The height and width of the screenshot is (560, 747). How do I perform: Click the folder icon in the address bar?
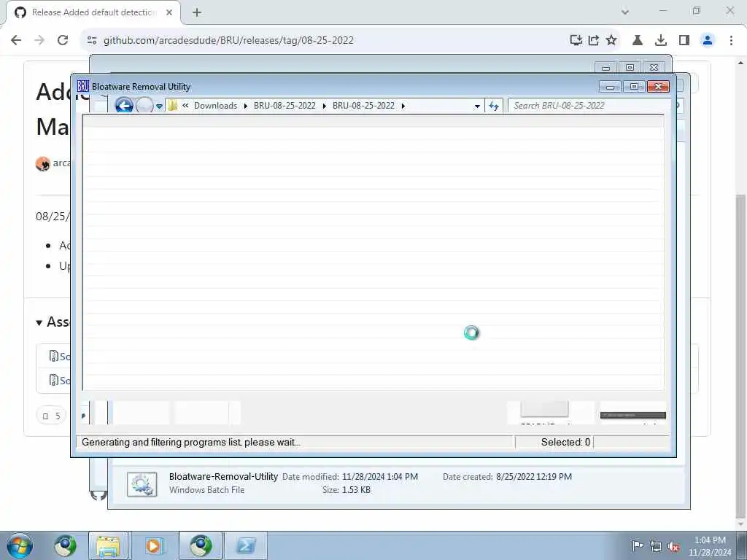point(172,105)
